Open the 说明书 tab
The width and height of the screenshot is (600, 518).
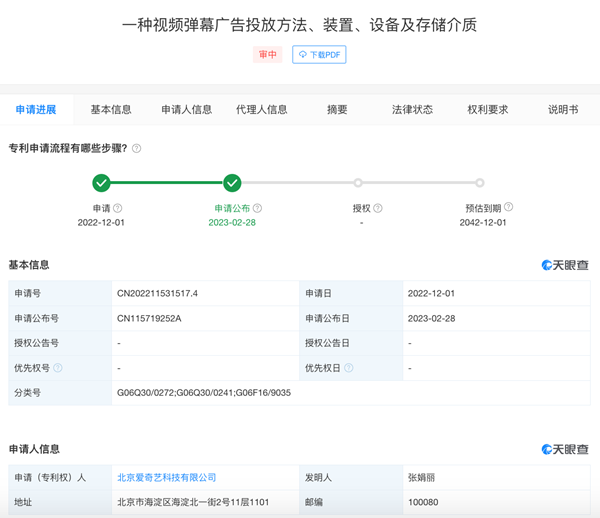coord(563,110)
